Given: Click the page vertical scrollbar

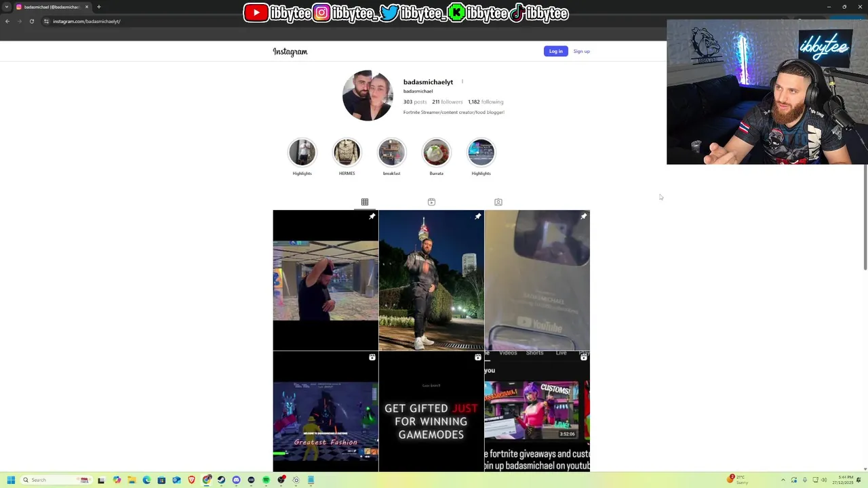Looking at the screenshot, I should (x=865, y=217).
